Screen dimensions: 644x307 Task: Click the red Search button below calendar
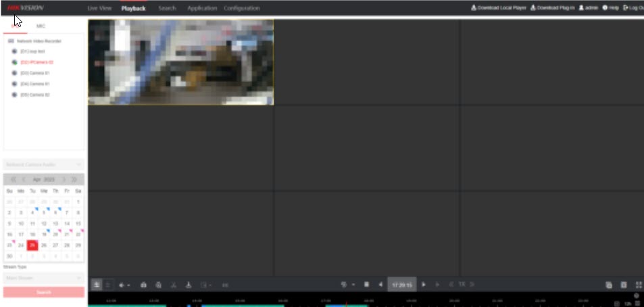(x=44, y=292)
